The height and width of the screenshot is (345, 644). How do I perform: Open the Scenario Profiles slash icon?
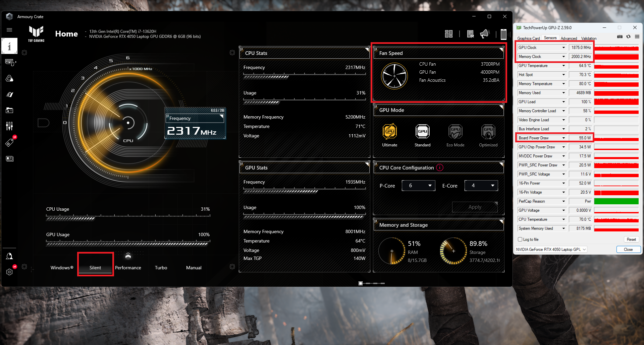(9, 94)
